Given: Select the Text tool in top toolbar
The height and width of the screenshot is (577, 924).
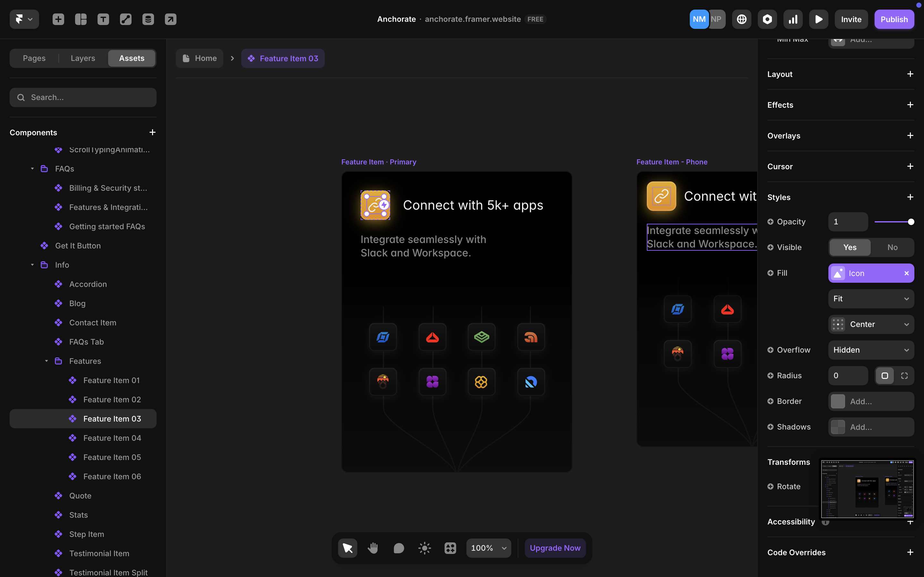Looking at the screenshot, I should (x=103, y=19).
